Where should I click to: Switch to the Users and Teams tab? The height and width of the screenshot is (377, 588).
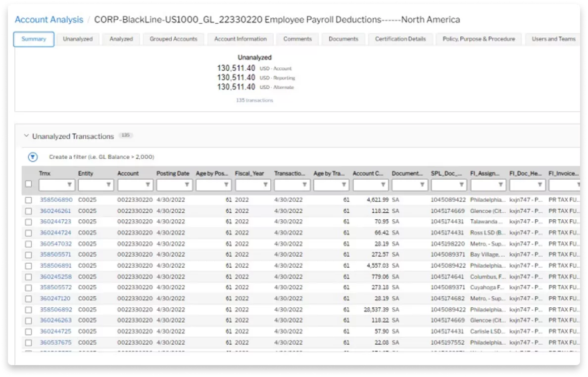553,39
